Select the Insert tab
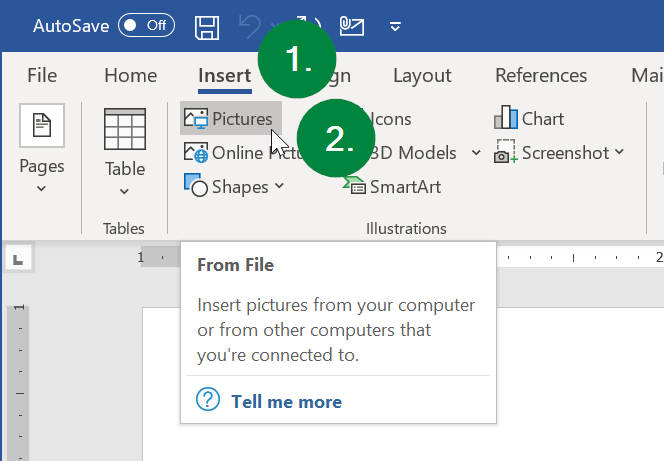The height and width of the screenshot is (461, 664). tap(225, 75)
